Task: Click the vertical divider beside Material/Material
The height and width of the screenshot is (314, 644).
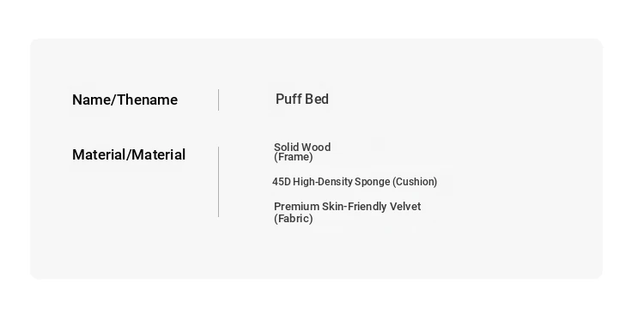Action: click(218, 182)
